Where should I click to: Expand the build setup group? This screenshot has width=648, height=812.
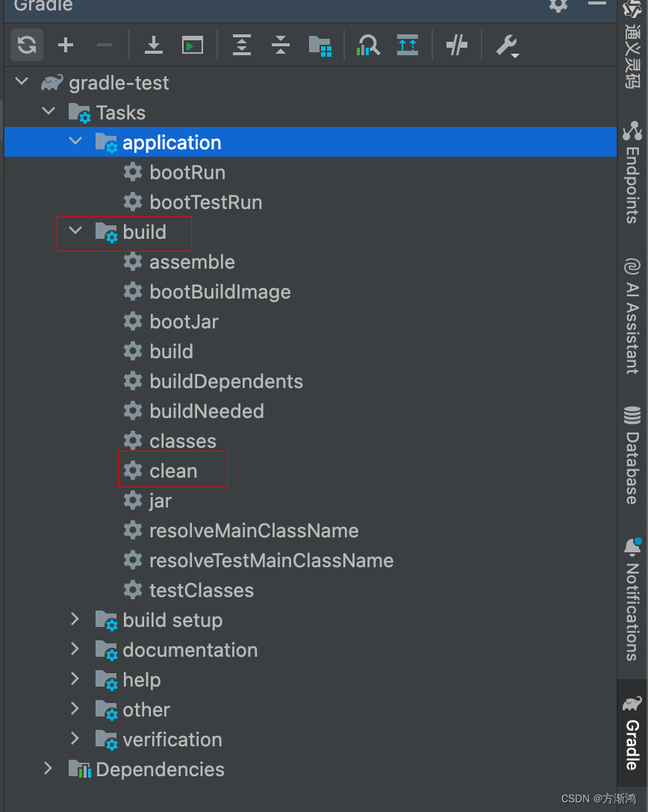point(75,619)
